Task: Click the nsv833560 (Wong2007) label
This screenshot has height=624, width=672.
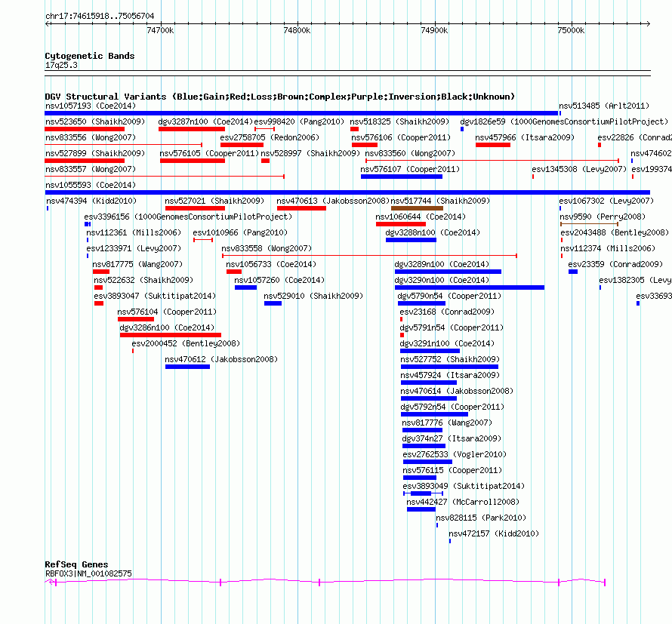Action: (410, 153)
